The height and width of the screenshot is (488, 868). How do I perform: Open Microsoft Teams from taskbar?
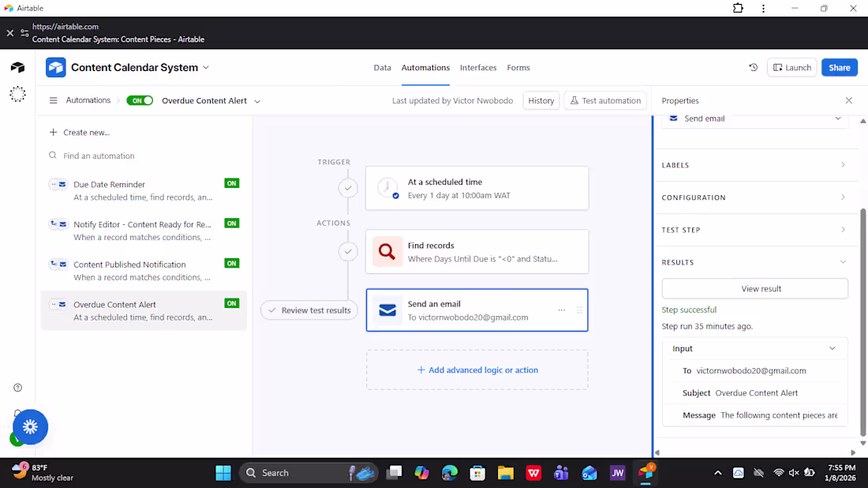(561, 473)
